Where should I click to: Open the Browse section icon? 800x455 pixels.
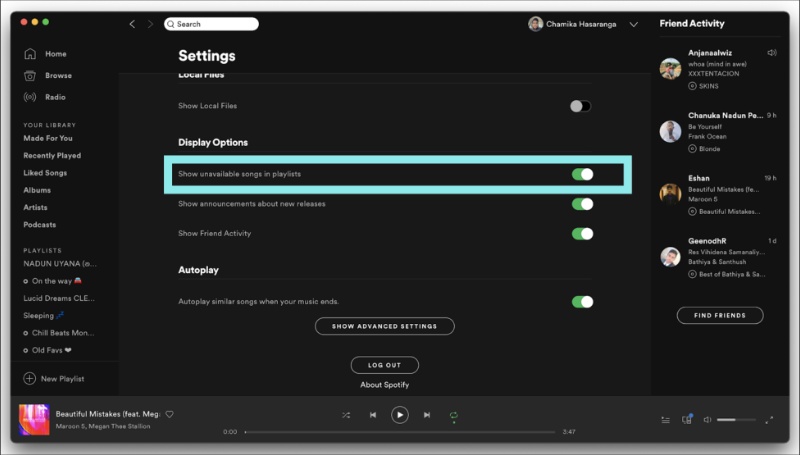coord(30,75)
